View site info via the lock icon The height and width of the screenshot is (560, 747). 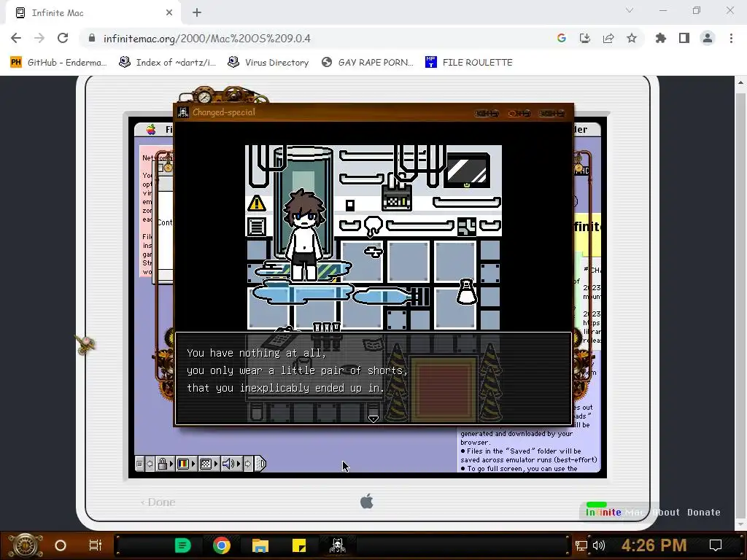point(92,38)
